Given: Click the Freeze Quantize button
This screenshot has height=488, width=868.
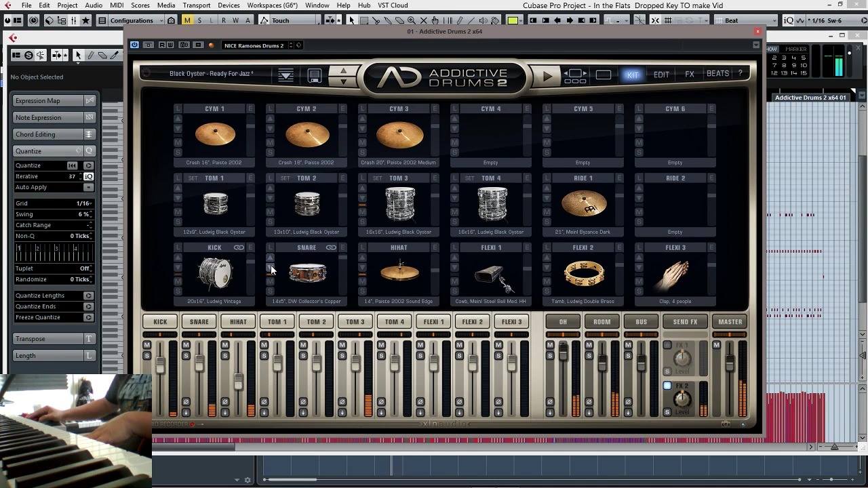Looking at the screenshot, I should [x=89, y=317].
